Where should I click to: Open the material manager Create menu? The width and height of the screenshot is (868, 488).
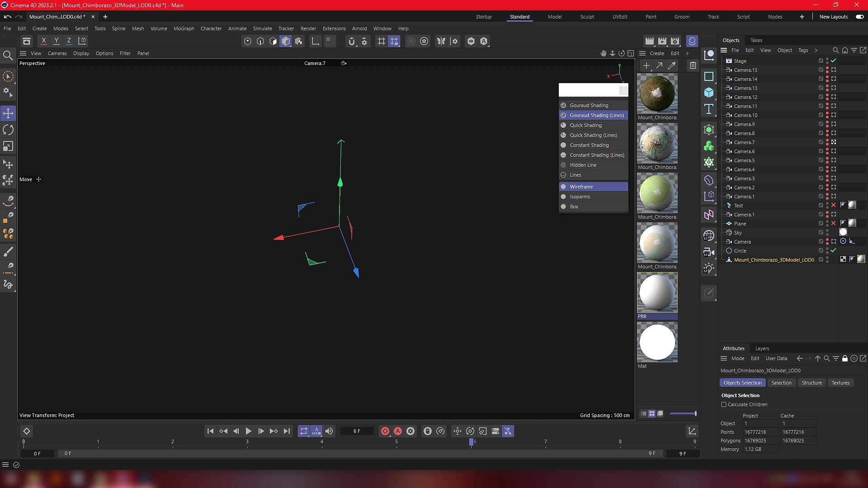657,53
